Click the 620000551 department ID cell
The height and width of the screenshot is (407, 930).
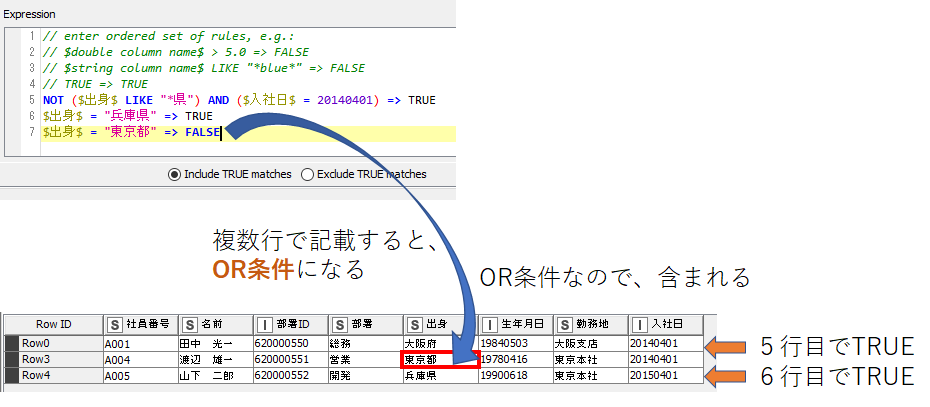[x=291, y=359]
